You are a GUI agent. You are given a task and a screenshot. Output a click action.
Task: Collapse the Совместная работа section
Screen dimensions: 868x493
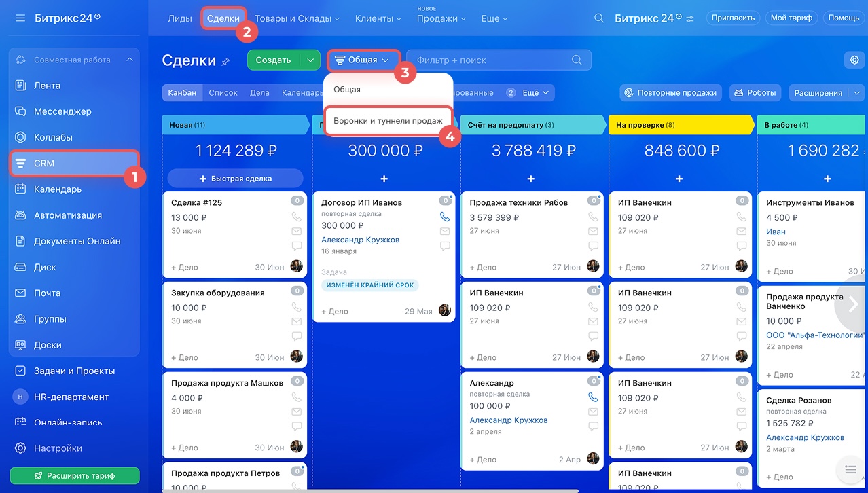click(129, 60)
